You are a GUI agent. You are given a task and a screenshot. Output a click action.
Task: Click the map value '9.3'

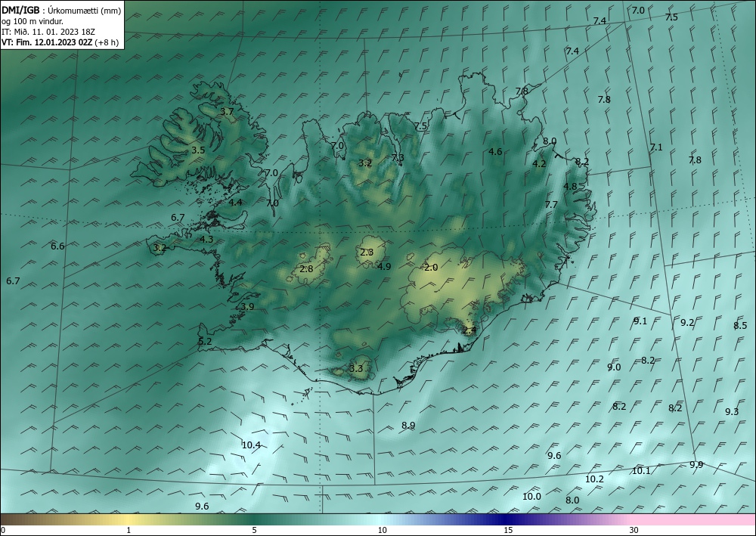[x=732, y=412]
